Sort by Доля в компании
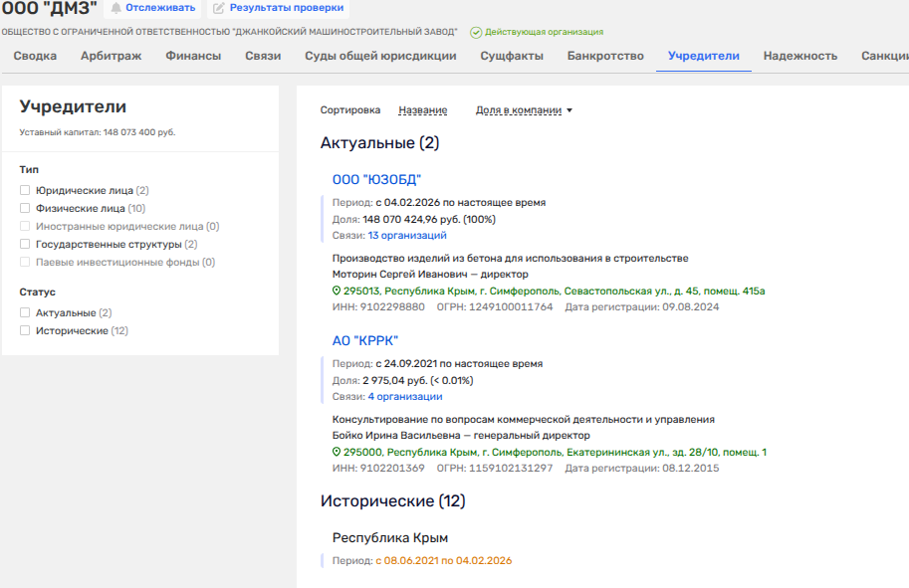Viewport: 909px width, 588px height. 519,110
